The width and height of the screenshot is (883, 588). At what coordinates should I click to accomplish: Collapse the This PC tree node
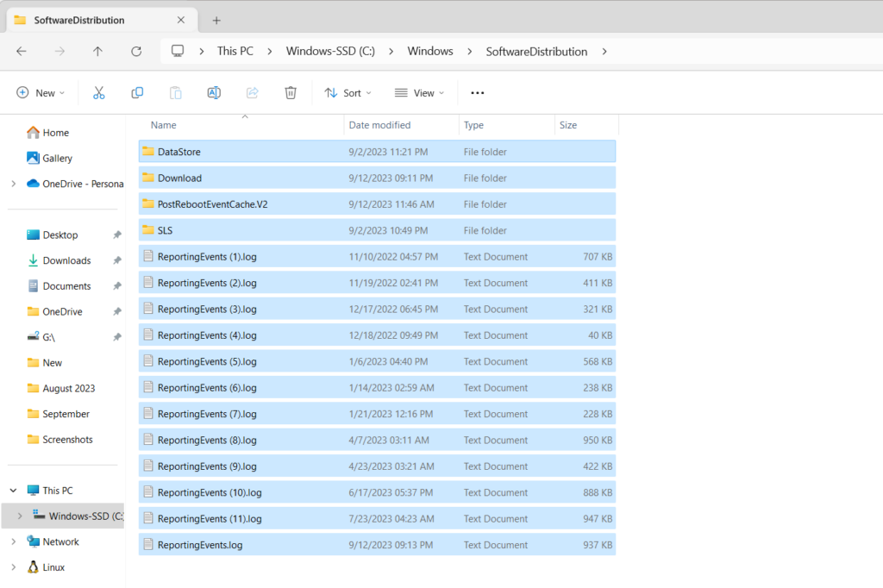point(13,491)
